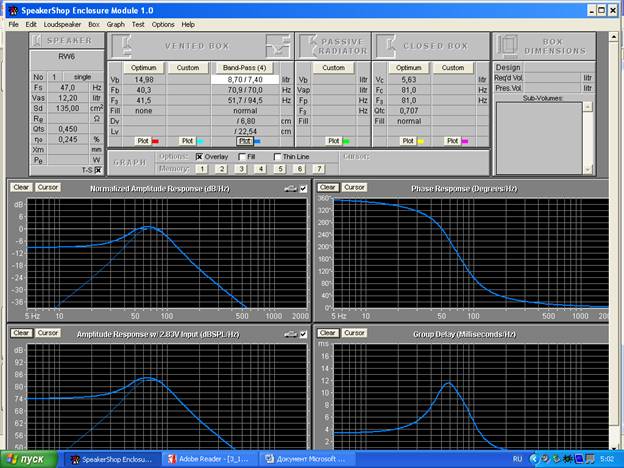This screenshot has width=624, height=468.
Task: Click the Vented Box left header icon
Action: point(121,46)
